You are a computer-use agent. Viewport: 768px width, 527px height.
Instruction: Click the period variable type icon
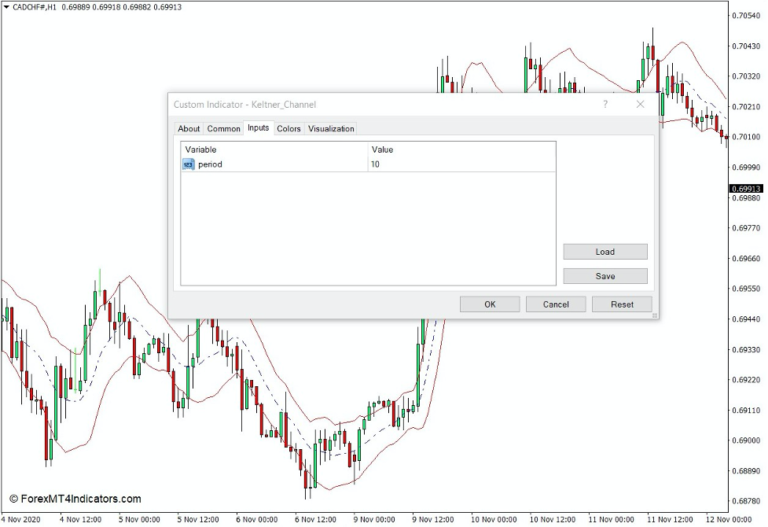(188, 164)
